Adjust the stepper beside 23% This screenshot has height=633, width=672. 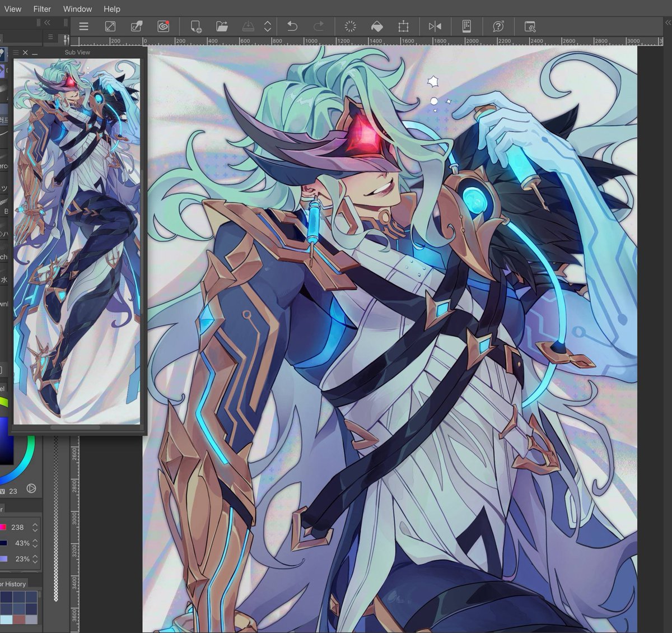coord(35,558)
